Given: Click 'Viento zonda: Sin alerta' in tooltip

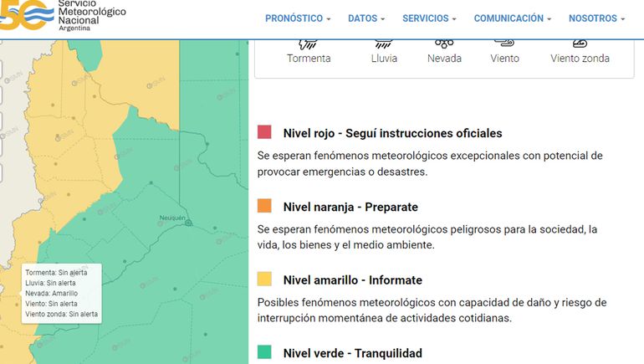Looking at the screenshot, I should 62,315.
